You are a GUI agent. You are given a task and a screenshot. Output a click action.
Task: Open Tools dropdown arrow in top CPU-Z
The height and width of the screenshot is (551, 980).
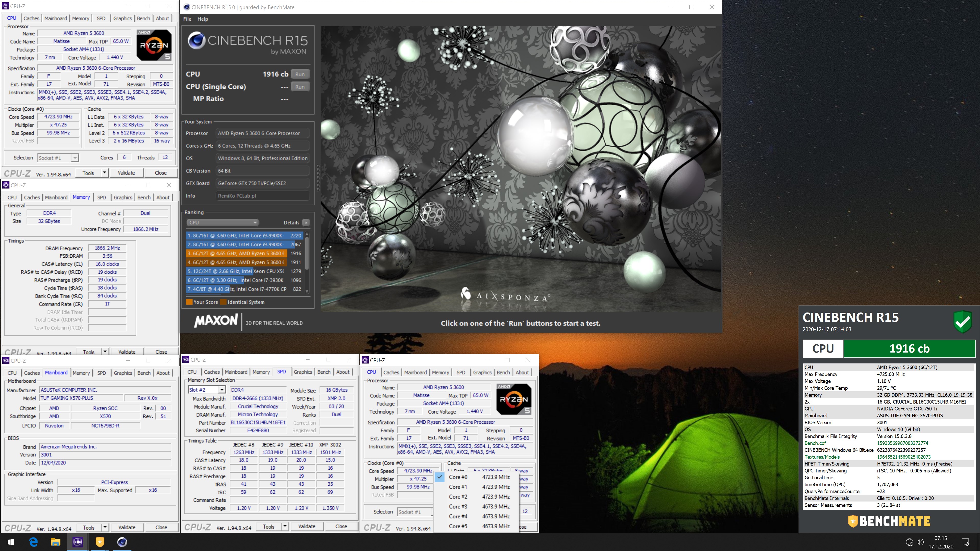(105, 173)
